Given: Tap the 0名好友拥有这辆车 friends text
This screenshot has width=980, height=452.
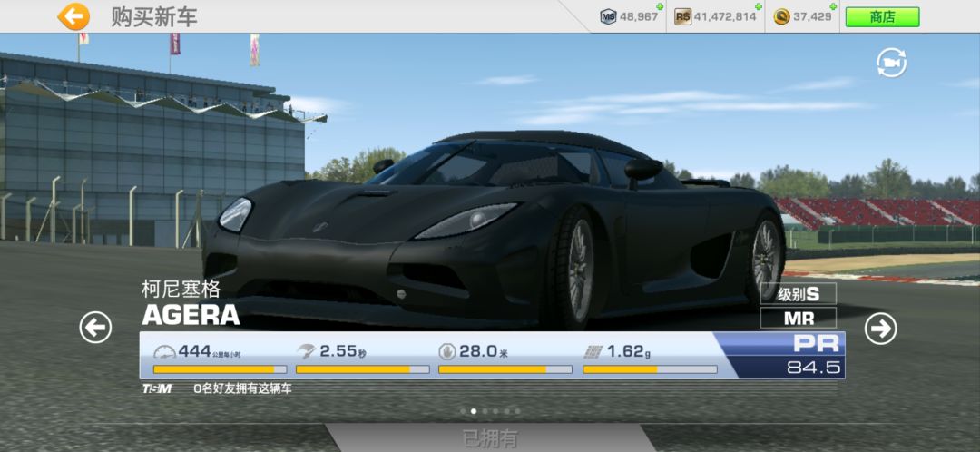Looking at the screenshot, I should point(242,388).
